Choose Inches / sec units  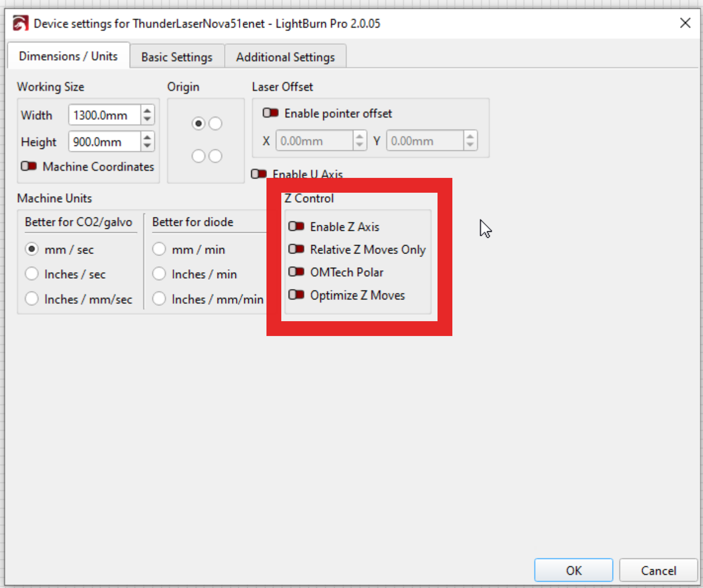32,274
